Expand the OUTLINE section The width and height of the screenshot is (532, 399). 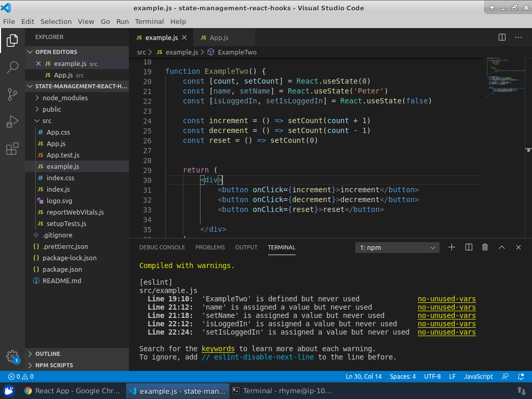[x=48, y=354]
